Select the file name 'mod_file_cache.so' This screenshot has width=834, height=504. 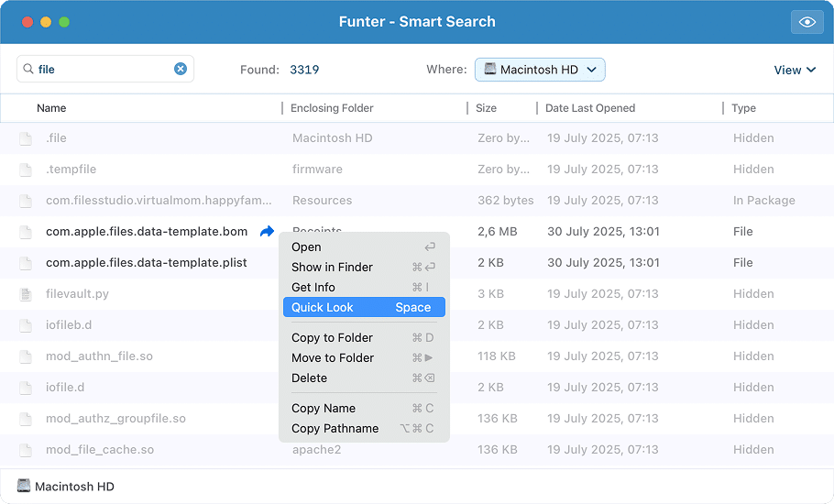100,449
